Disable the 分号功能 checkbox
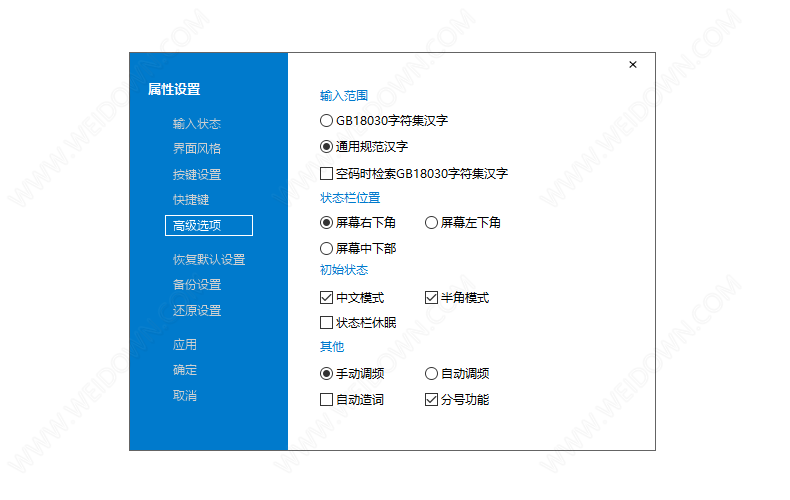Image resolution: width=790 pixels, height=500 pixels. pyautogui.click(x=431, y=400)
